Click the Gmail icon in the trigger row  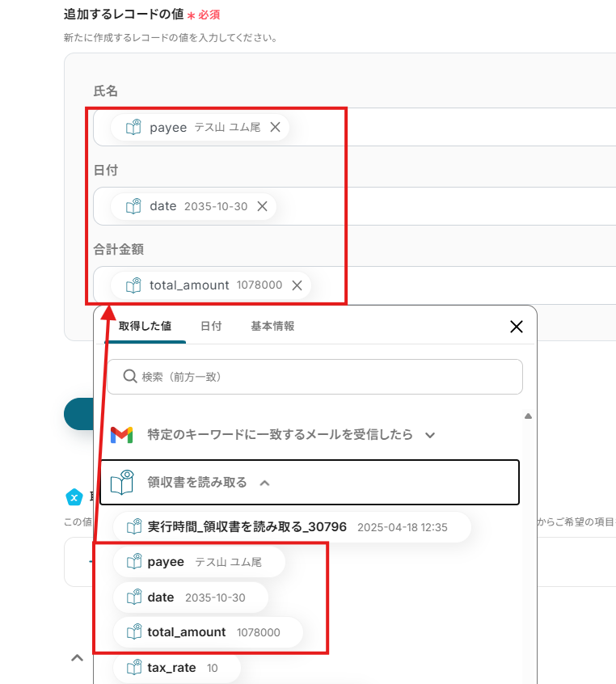point(121,435)
